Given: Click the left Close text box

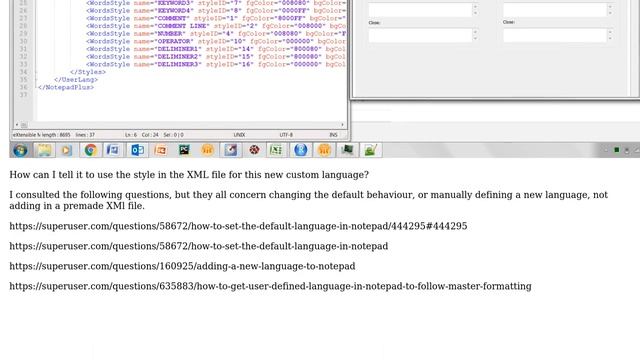Looking at the screenshot, I should point(420,36).
